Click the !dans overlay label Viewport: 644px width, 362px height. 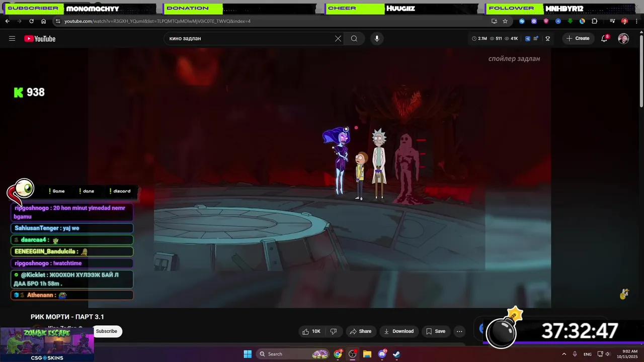pos(87,191)
